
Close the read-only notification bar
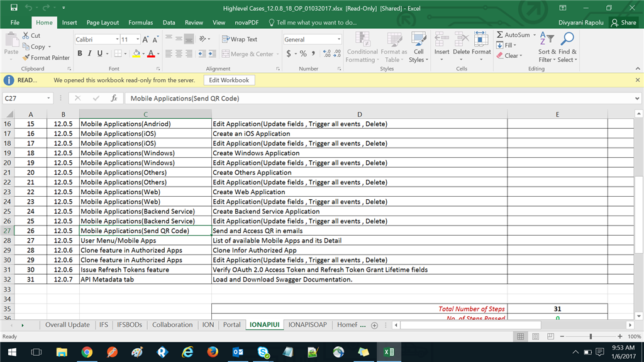point(638,80)
